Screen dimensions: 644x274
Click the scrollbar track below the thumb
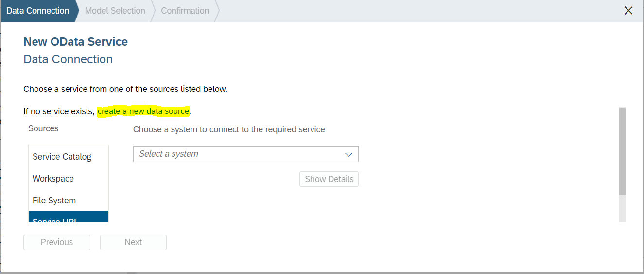(622, 209)
